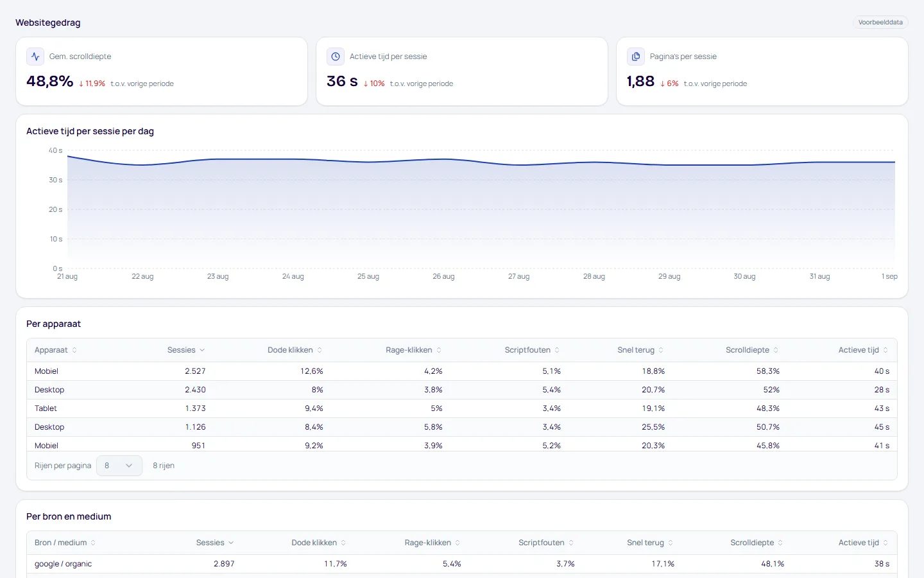The height and width of the screenshot is (578, 924).
Task: Click the scroll depth pulse icon
Action: [35, 57]
